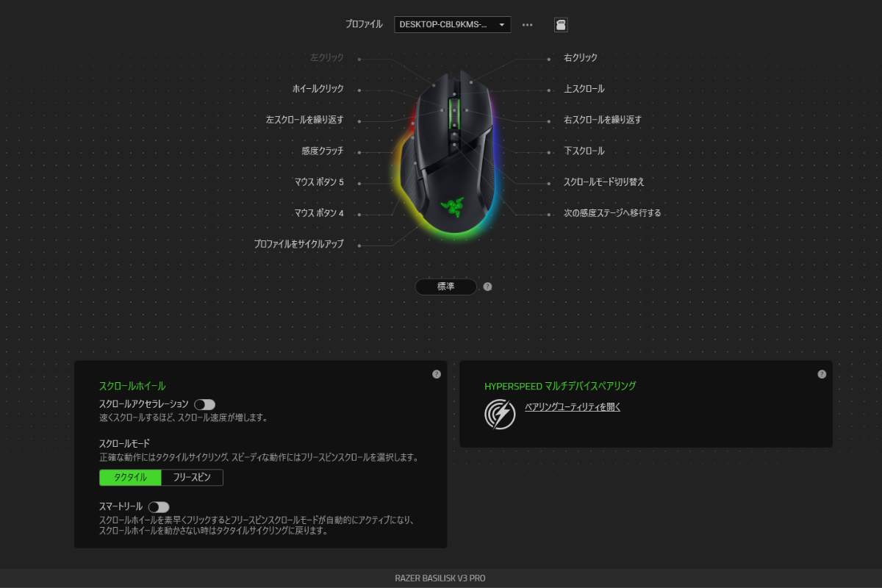Toggle the スマートリール switch
The height and width of the screenshot is (588, 882).
(x=159, y=506)
